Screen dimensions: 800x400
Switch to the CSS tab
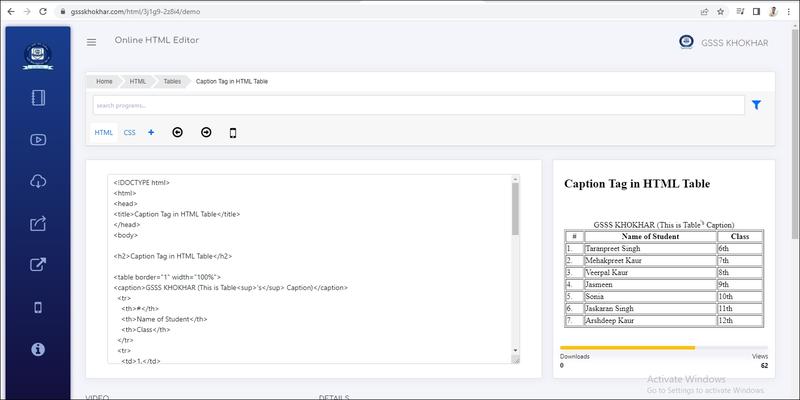[130, 132]
